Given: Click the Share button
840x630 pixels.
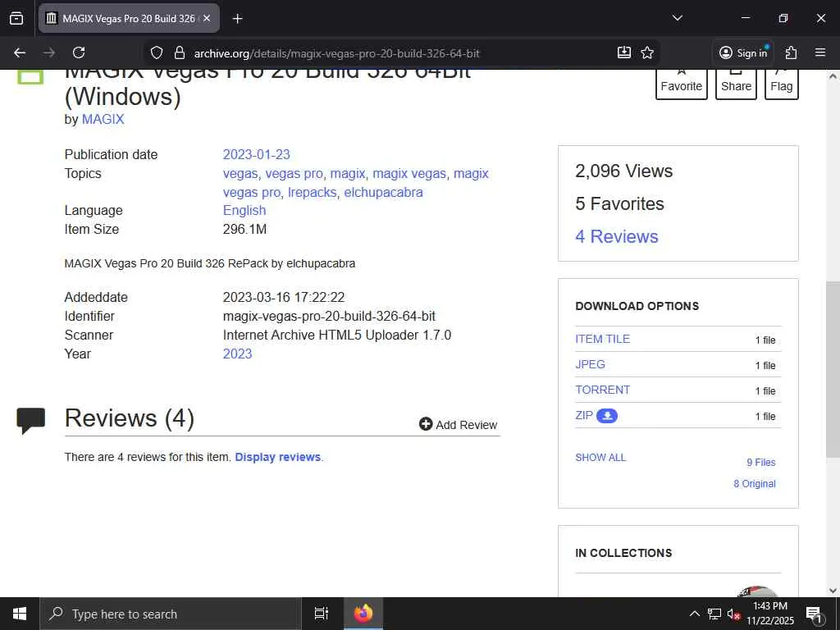Looking at the screenshot, I should [x=736, y=84].
